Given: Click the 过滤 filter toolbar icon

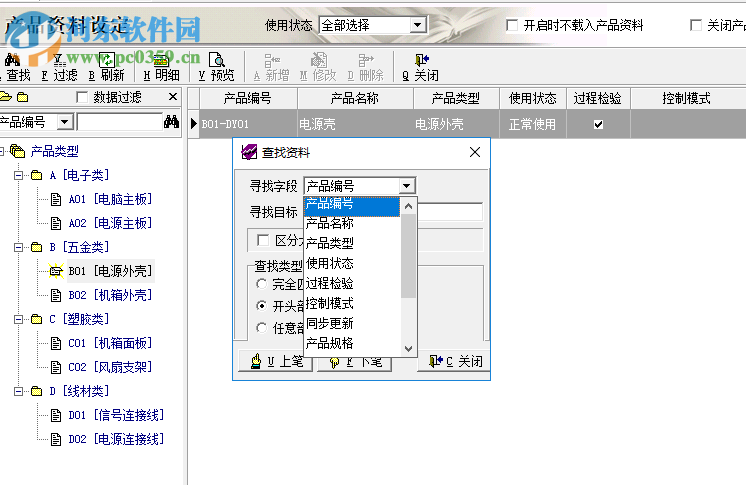Looking at the screenshot, I should tap(59, 60).
